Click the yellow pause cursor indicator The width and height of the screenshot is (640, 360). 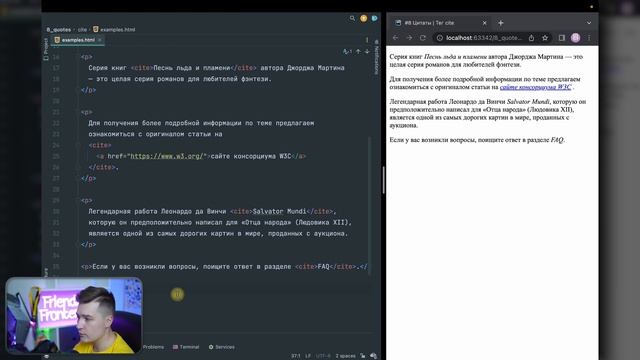[177, 294]
